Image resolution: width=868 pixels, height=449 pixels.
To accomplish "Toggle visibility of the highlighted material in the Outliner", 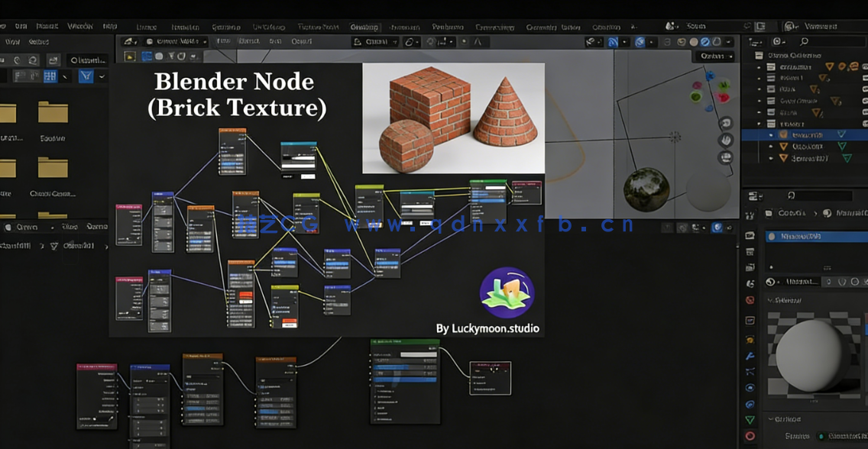I will click(x=842, y=134).
